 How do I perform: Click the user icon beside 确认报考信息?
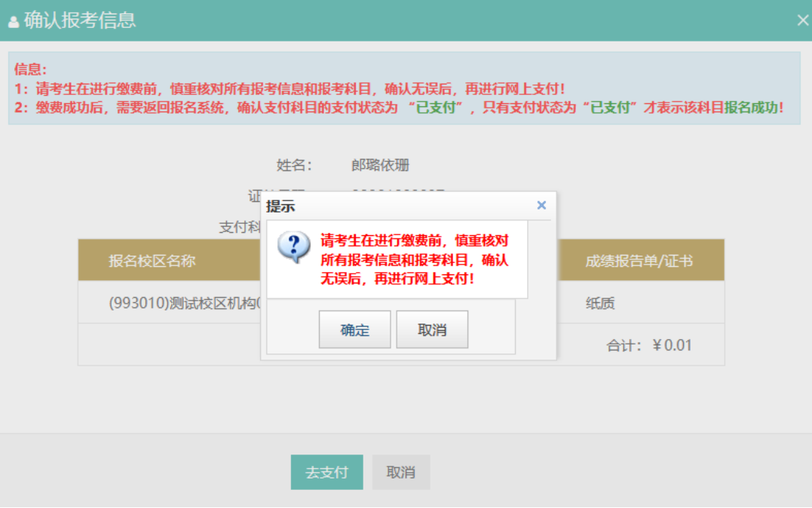pyautogui.click(x=14, y=22)
